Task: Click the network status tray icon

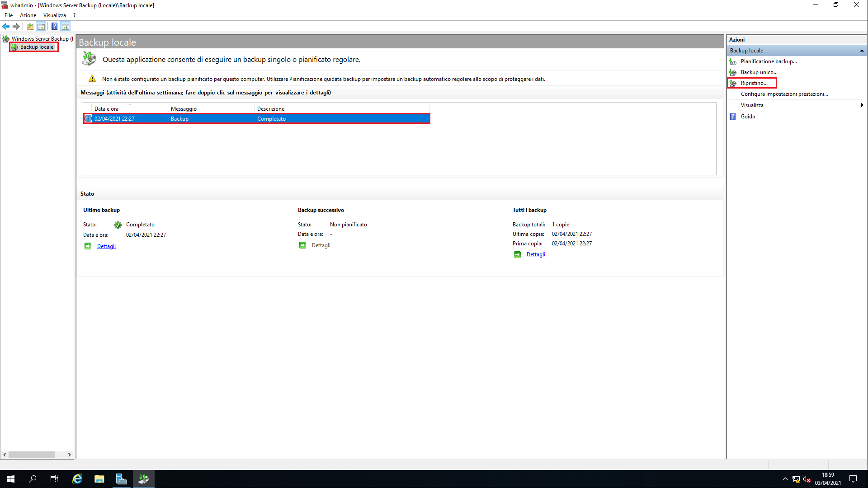Action: 796,479
